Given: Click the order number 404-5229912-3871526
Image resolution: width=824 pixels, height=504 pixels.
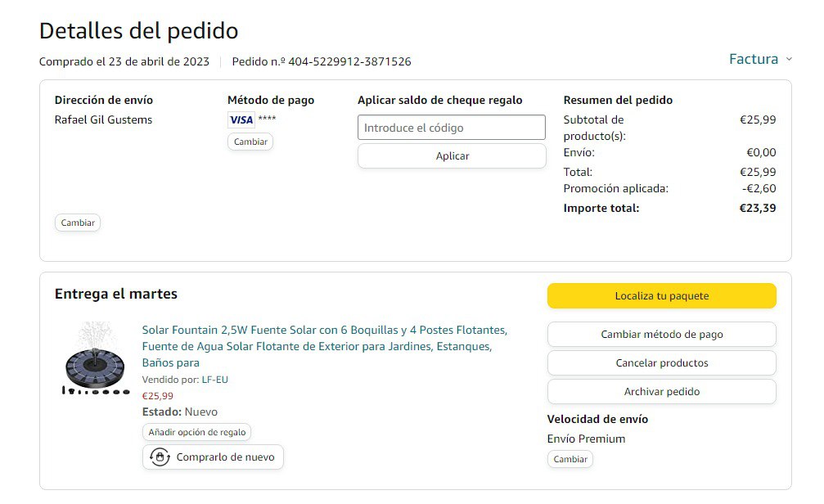Looking at the screenshot, I should [x=349, y=61].
